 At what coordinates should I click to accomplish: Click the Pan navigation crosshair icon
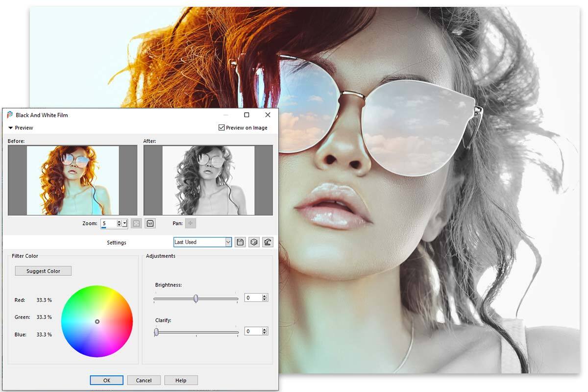coord(190,223)
